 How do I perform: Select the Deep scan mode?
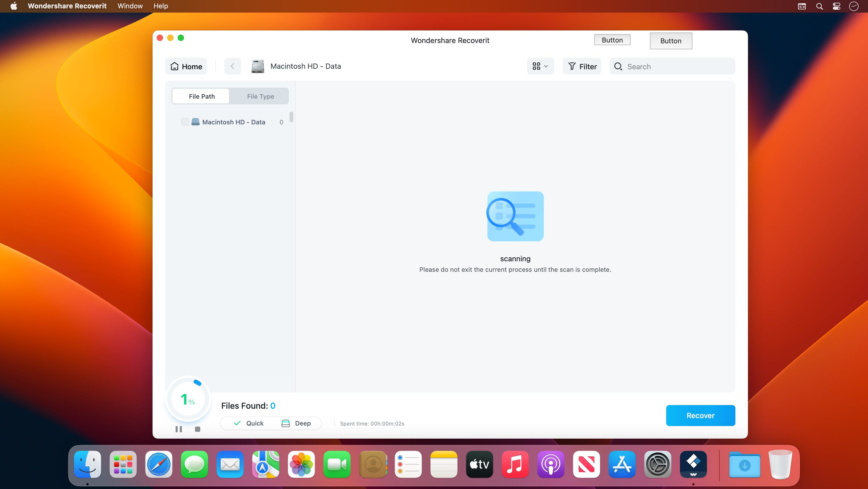pyautogui.click(x=296, y=423)
